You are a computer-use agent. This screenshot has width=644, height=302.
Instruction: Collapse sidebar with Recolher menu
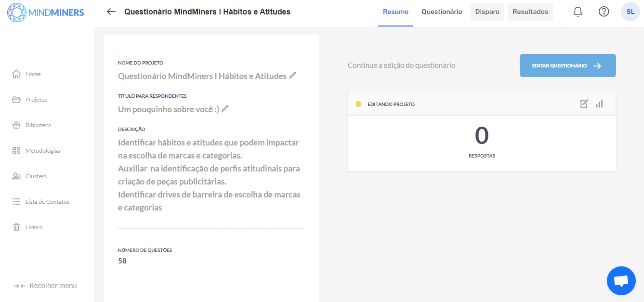click(45, 286)
